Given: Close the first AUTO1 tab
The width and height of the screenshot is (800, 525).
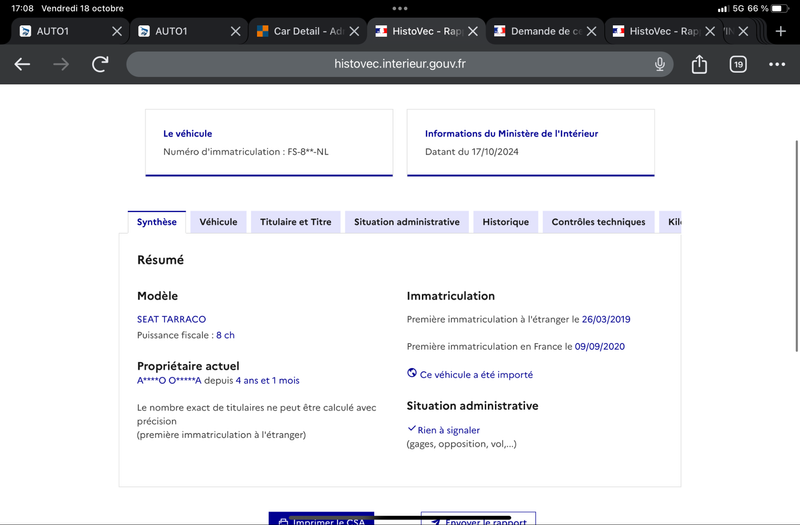Looking at the screenshot, I should pyautogui.click(x=117, y=31).
